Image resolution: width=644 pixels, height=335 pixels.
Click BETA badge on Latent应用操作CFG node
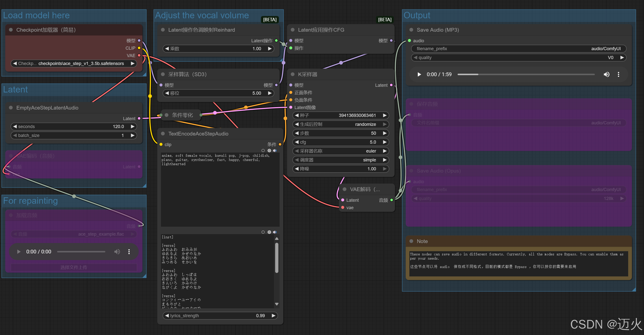(x=384, y=20)
